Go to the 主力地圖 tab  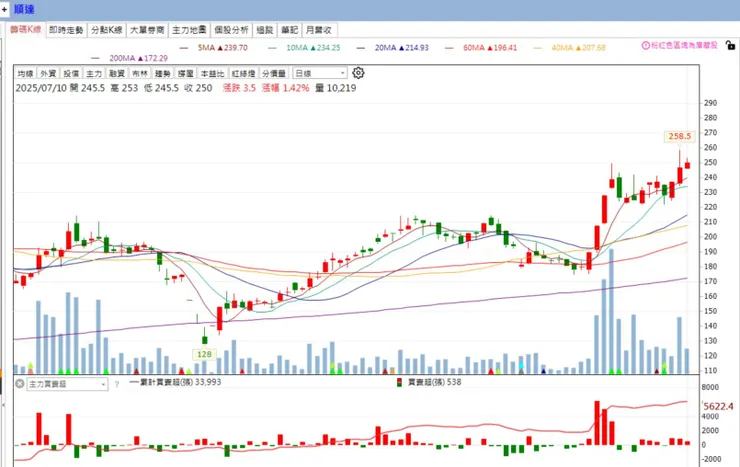(189, 30)
